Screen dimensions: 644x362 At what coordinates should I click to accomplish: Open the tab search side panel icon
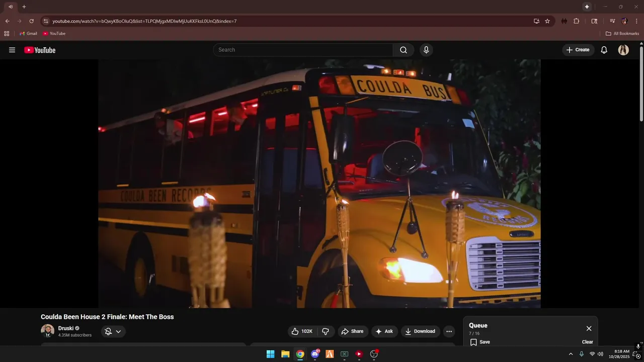point(594,21)
